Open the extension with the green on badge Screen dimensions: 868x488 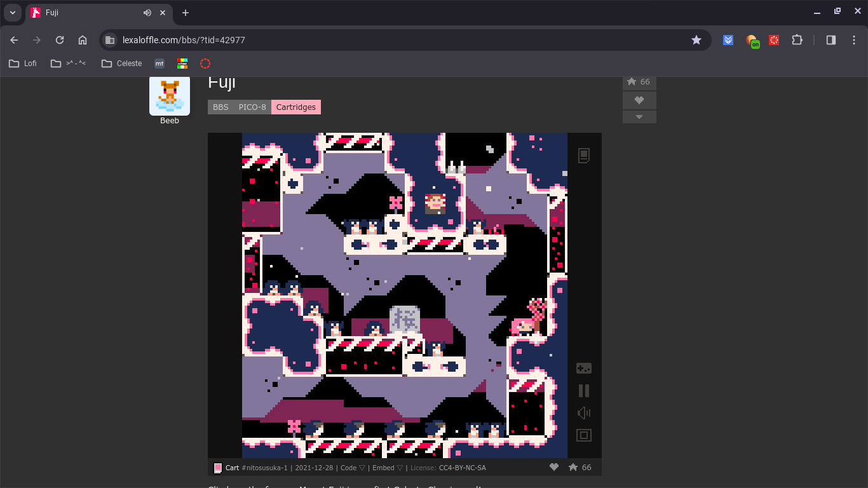point(752,41)
